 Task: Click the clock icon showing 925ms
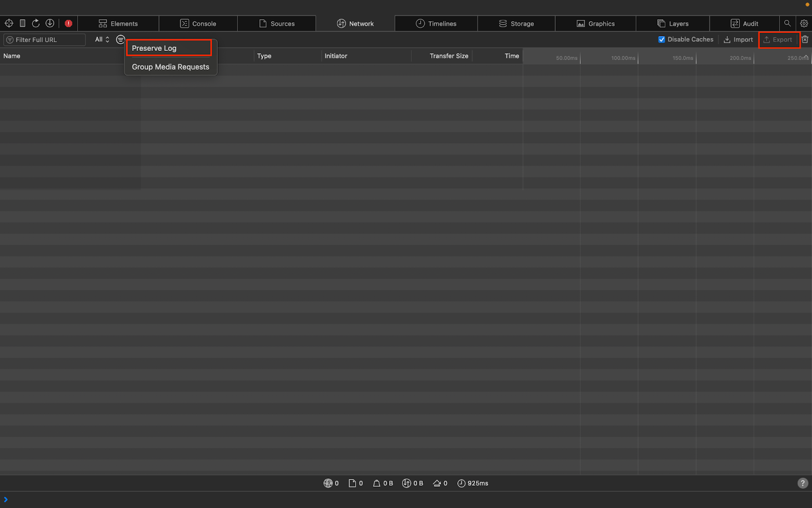coord(461,483)
